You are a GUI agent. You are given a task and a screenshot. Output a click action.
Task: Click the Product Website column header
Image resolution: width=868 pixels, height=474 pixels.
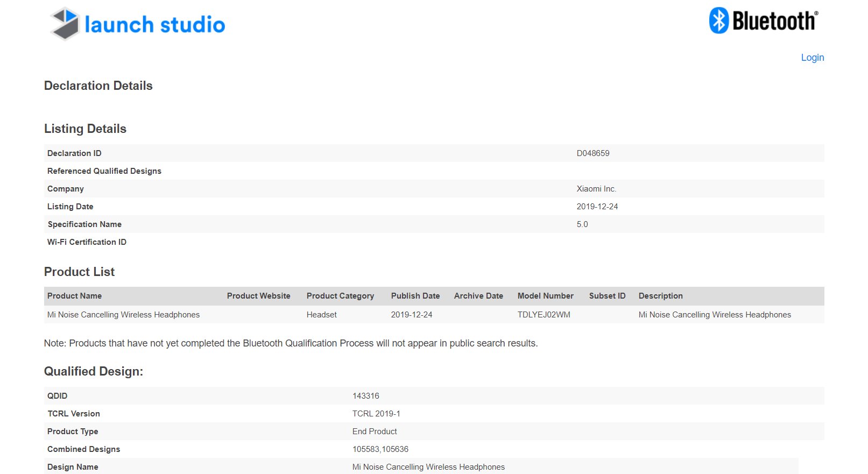pyautogui.click(x=259, y=296)
